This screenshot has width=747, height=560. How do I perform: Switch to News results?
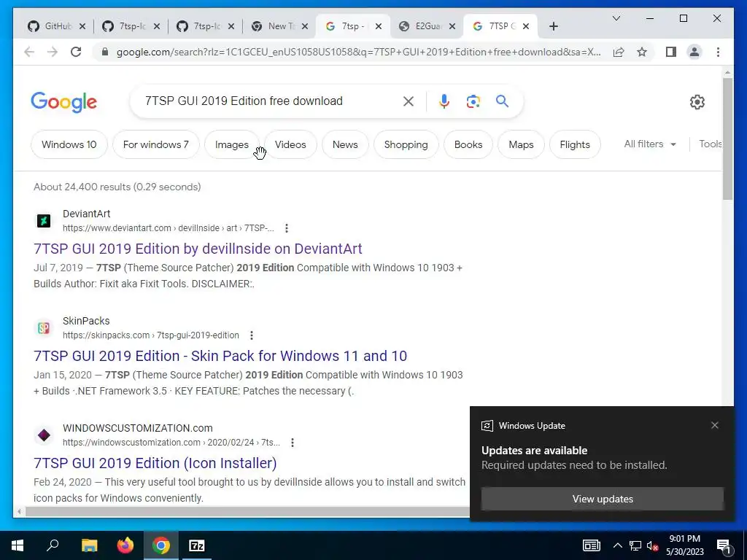pyautogui.click(x=345, y=144)
